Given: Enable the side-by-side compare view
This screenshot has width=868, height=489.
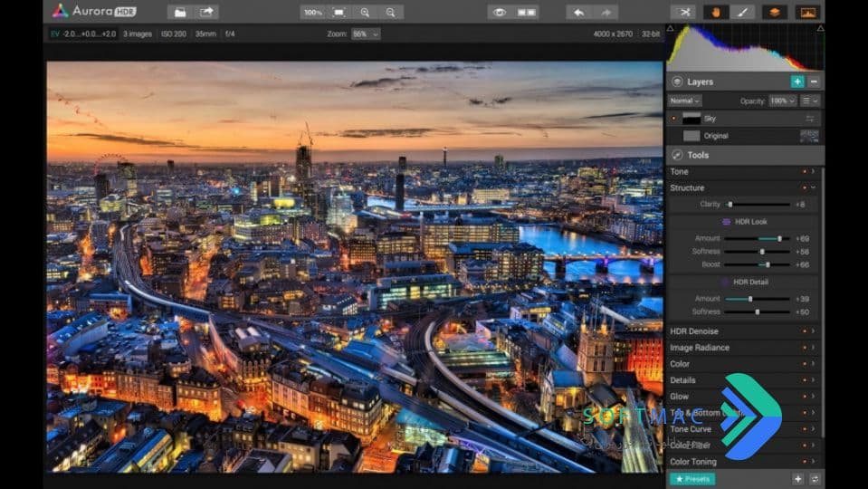Looking at the screenshot, I should point(526,12).
